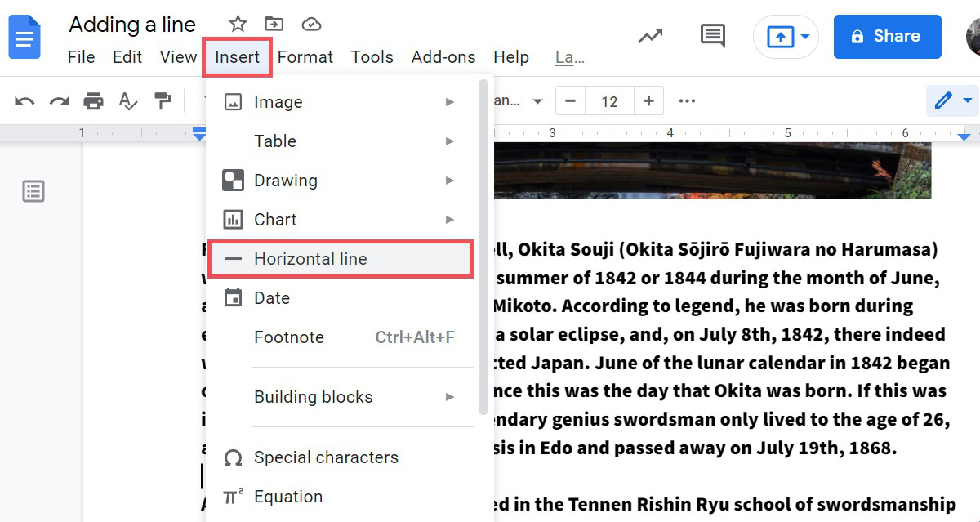Open the comment history icon

(x=712, y=36)
